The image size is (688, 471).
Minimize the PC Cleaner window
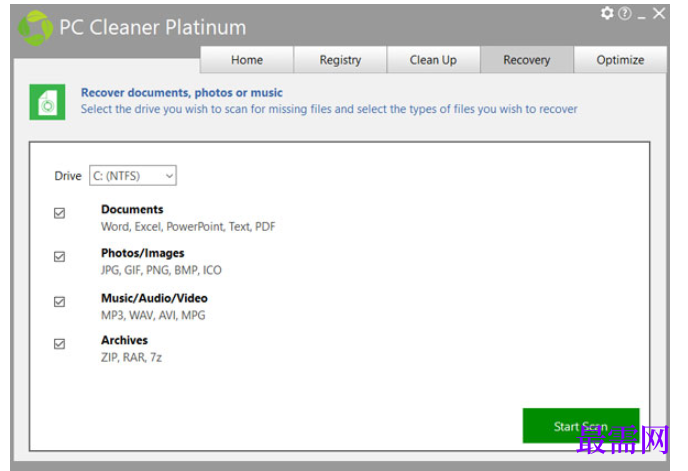641,17
